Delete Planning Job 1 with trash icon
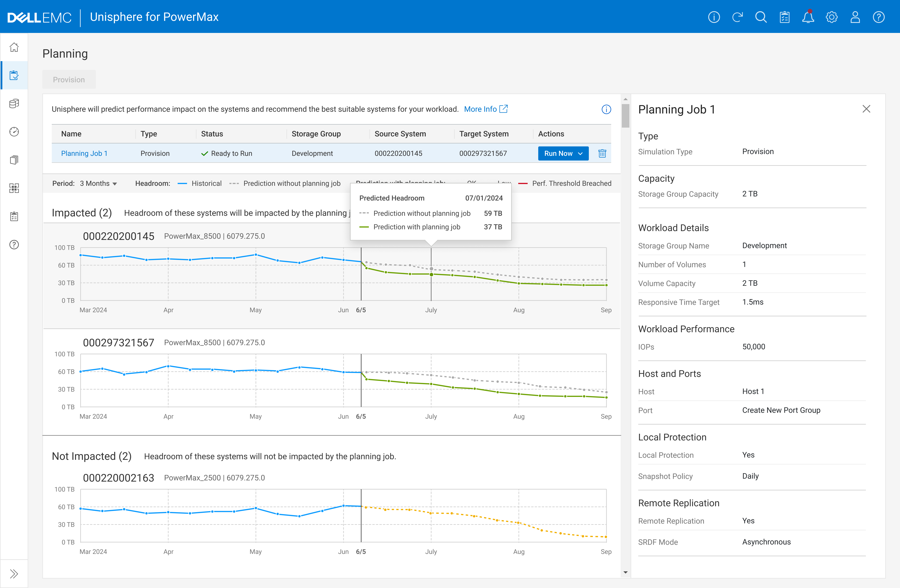900x588 pixels. click(602, 153)
